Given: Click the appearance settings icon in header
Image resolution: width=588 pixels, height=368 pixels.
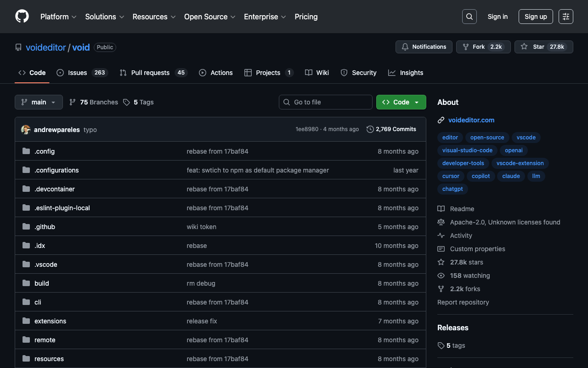Looking at the screenshot, I should tap(565, 17).
